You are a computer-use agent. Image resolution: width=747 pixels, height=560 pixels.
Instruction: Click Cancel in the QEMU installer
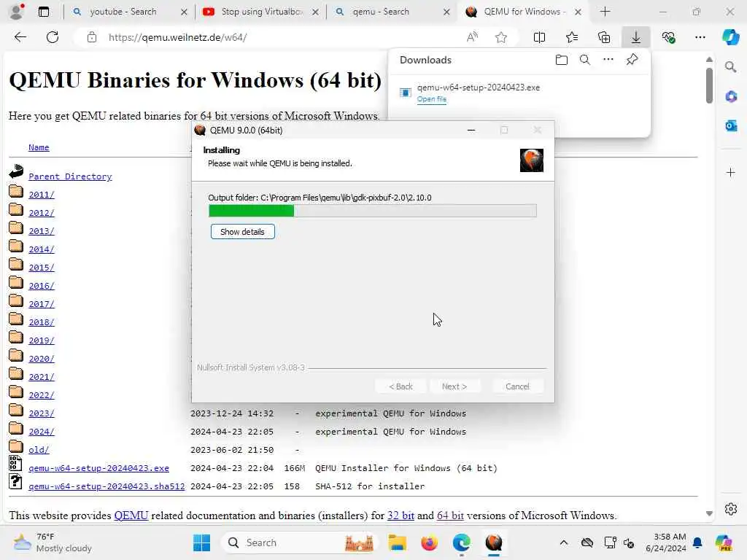(x=517, y=386)
